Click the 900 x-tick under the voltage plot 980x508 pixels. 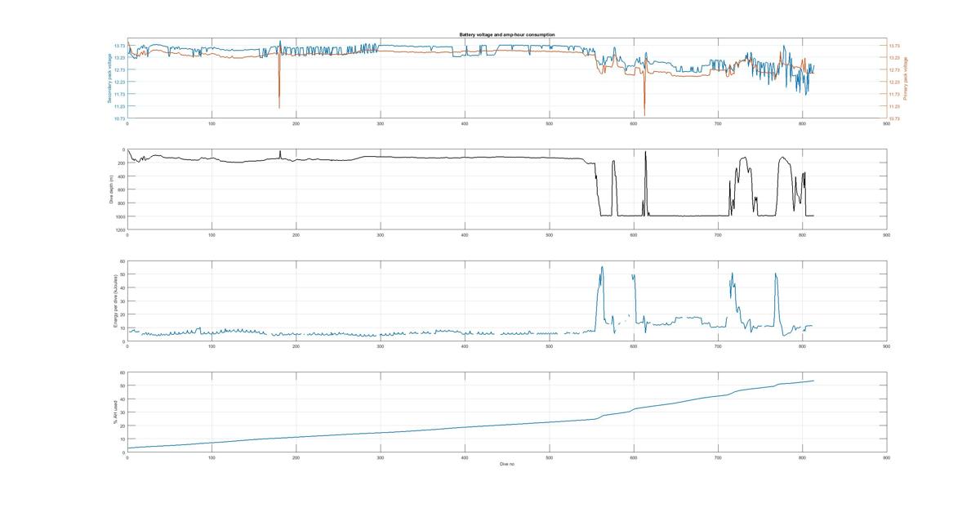[x=886, y=124]
